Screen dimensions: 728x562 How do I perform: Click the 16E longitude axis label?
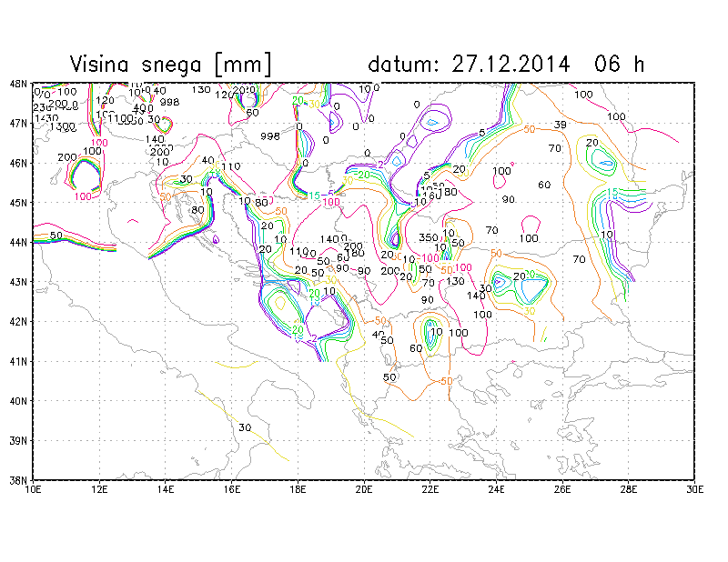(x=232, y=489)
